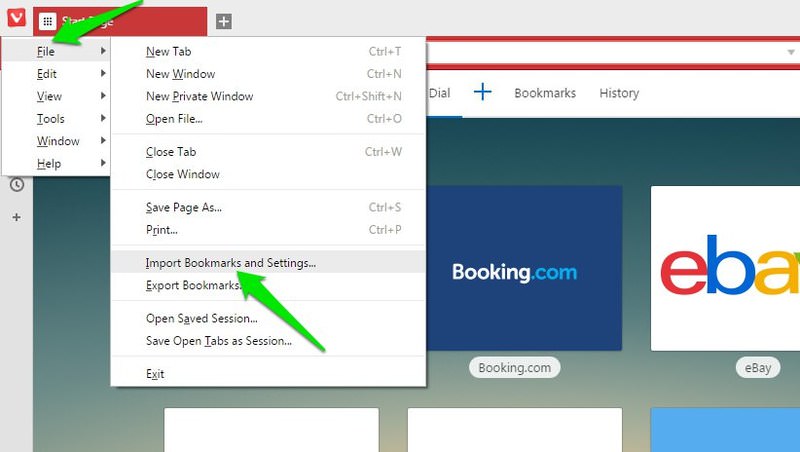Click the Start Page tab grid icon
The image size is (800, 452).
click(x=47, y=21)
